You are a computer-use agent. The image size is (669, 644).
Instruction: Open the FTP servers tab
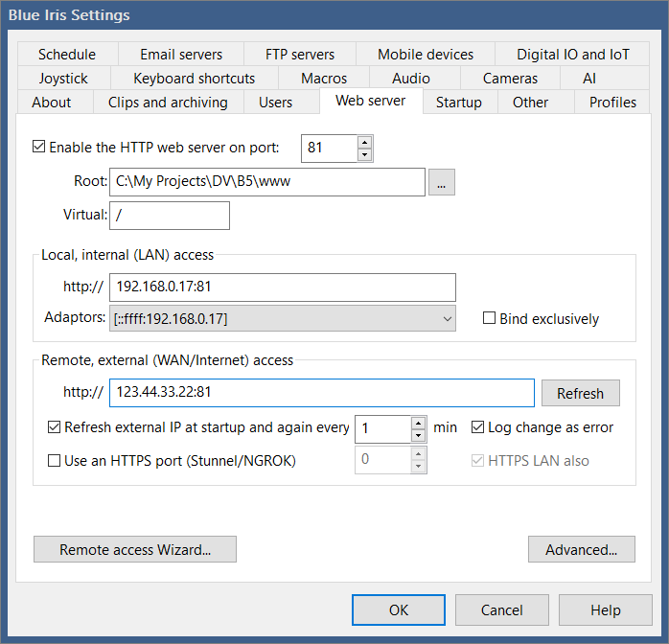(299, 55)
